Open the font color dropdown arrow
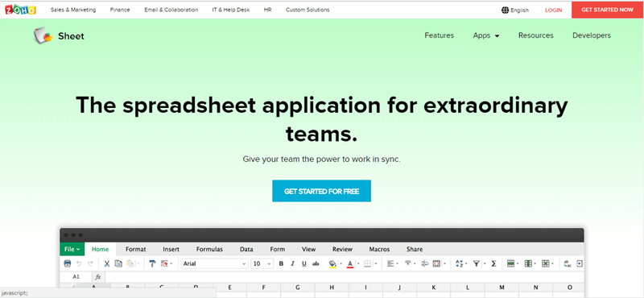The width and height of the screenshot is (644, 298). point(358,264)
